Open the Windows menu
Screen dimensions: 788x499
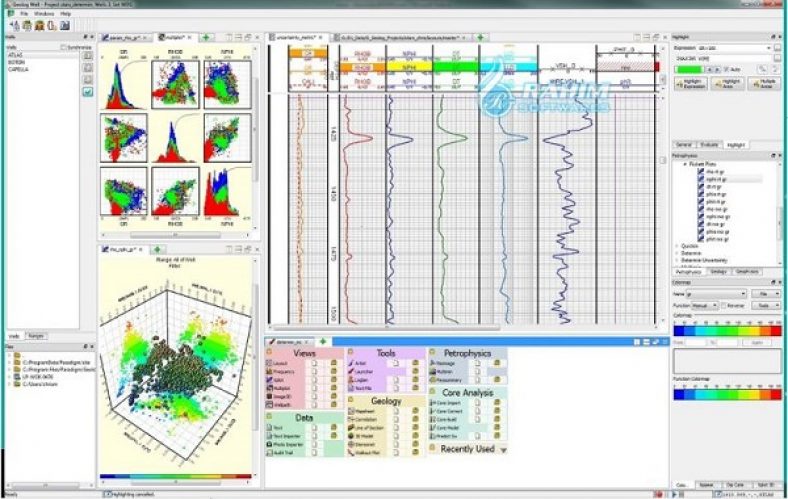tap(44, 14)
